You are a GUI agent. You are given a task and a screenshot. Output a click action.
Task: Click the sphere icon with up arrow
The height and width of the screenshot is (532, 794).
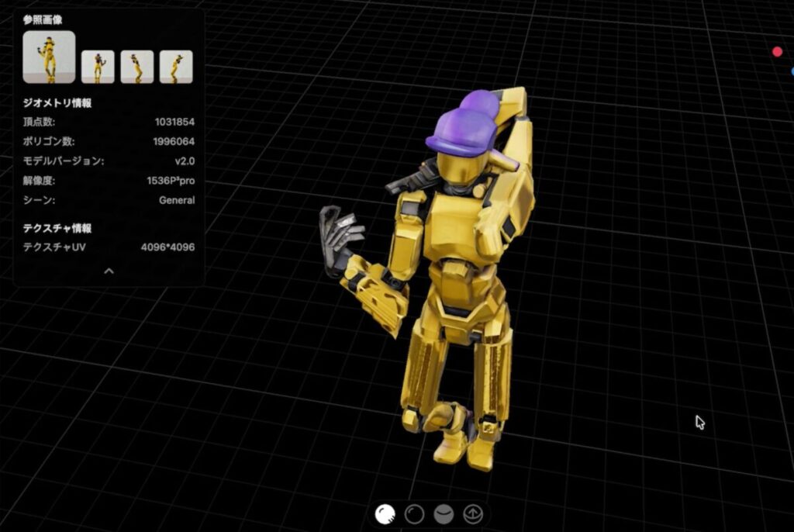(x=472, y=513)
